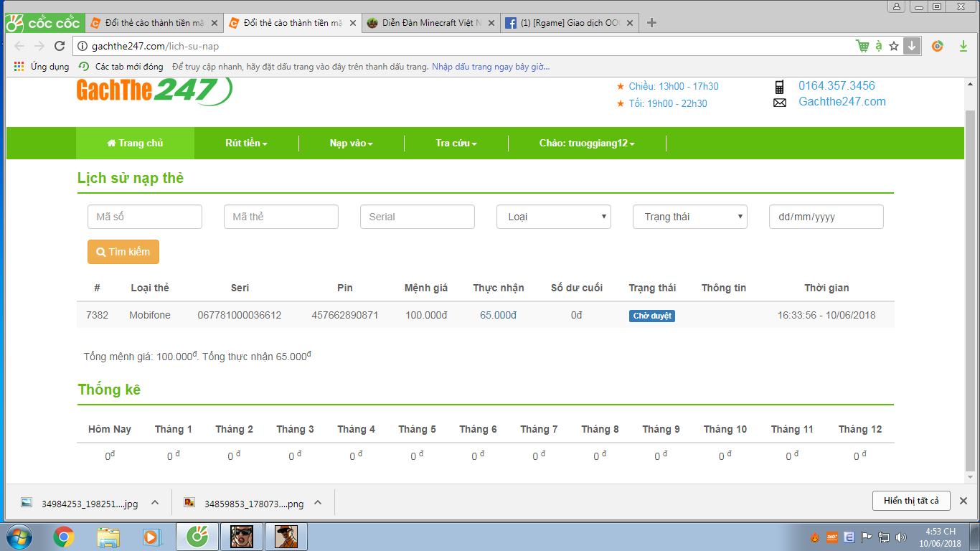Click the Serial input field
Screen dimensions: 980x551
click(x=418, y=217)
